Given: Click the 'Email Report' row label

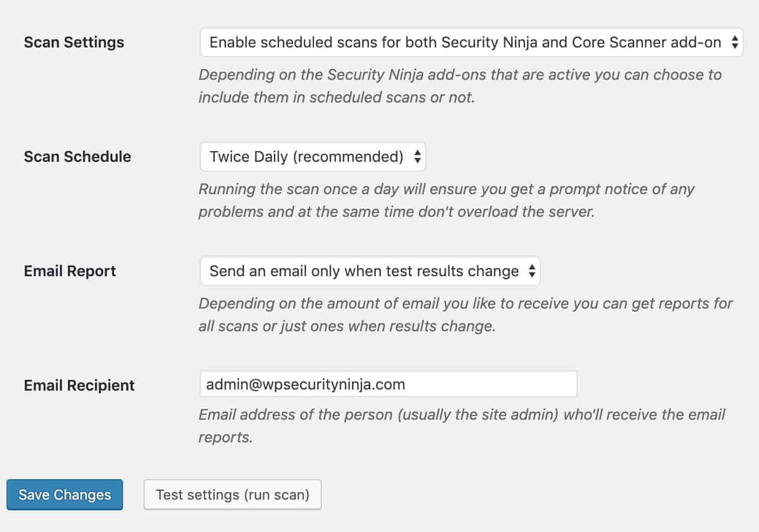Looking at the screenshot, I should pos(70,271).
